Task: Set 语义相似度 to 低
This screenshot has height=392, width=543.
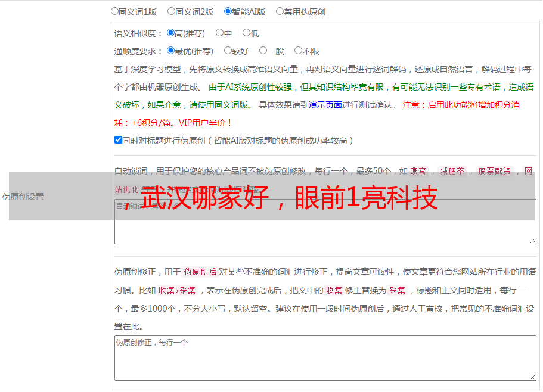Action: pos(246,33)
